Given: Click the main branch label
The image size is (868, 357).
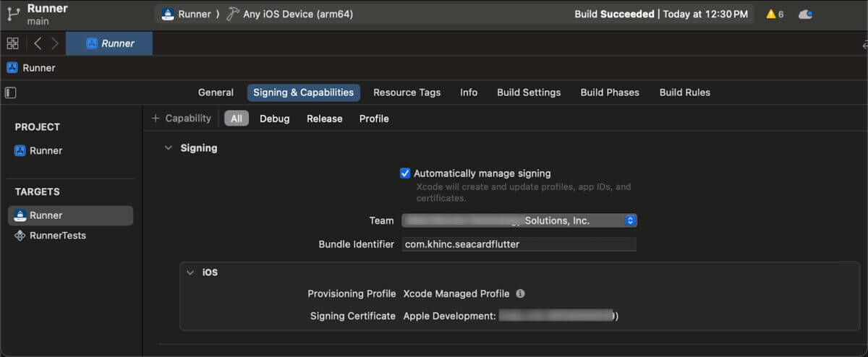Looking at the screenshot, I should click(x=38, y=22).
